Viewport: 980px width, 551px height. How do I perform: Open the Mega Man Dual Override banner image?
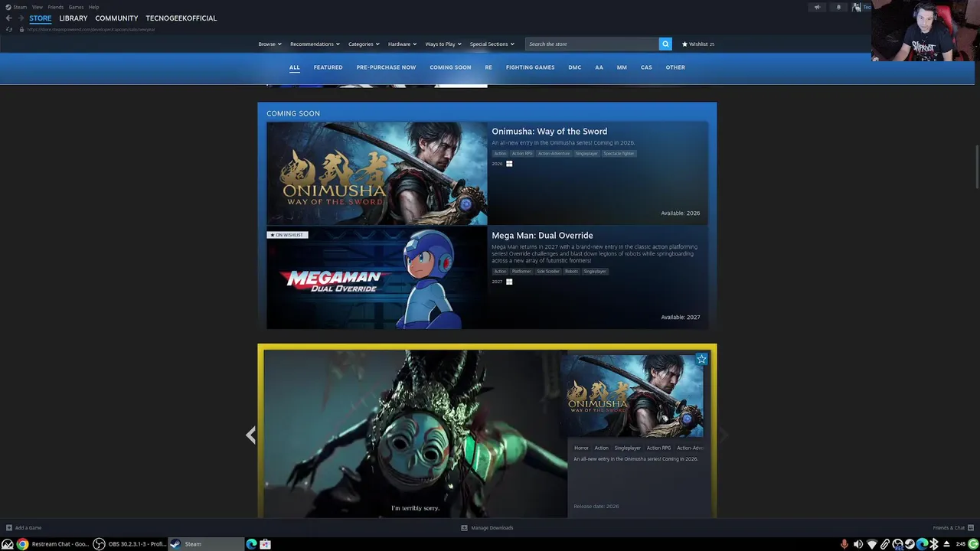point(377,277)
